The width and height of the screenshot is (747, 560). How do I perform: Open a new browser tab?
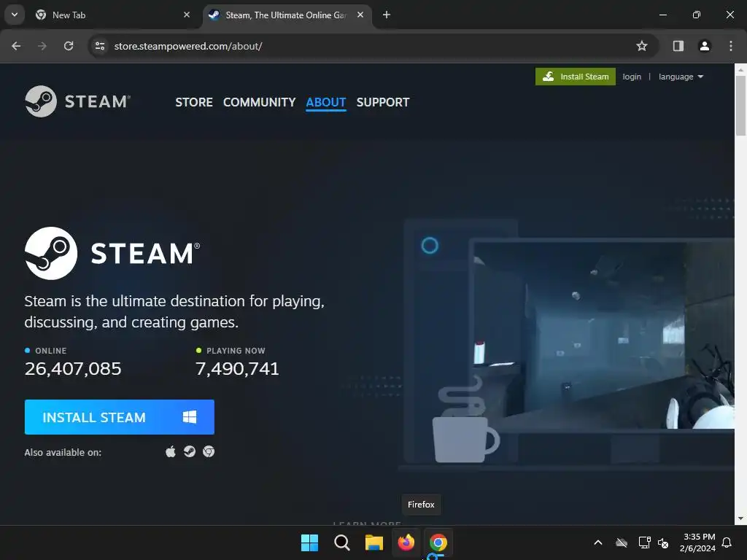387,15
